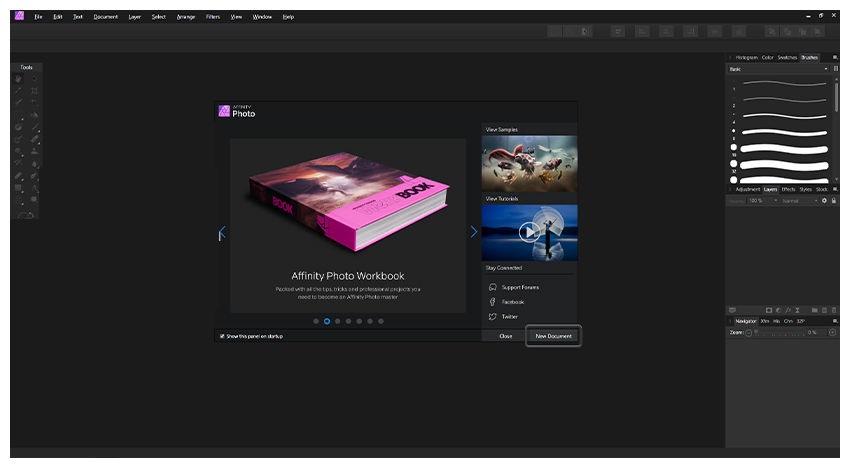The image size is (850, 468).
Task: Open the layer opacity 100 % dropdown
Action: (763, 201)
